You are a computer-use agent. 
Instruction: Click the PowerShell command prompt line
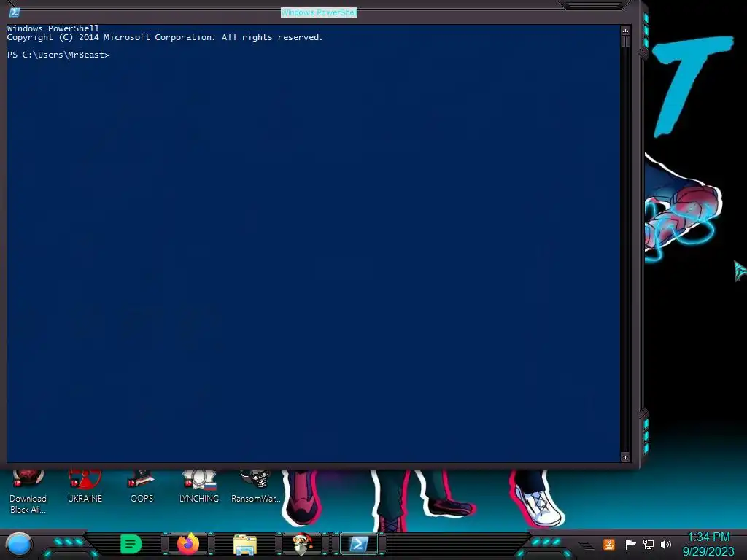click(x=58, y=55)
